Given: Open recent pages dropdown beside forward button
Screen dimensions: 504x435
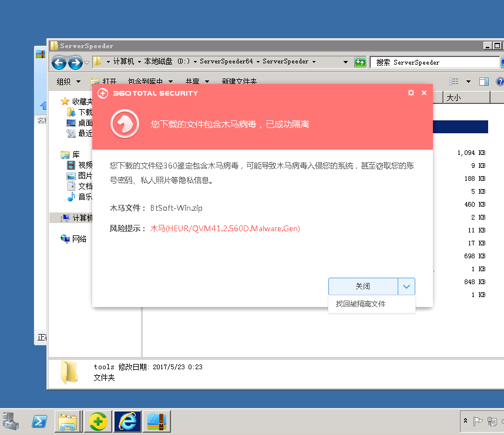Looking at the screenshot, I should 86,63.
